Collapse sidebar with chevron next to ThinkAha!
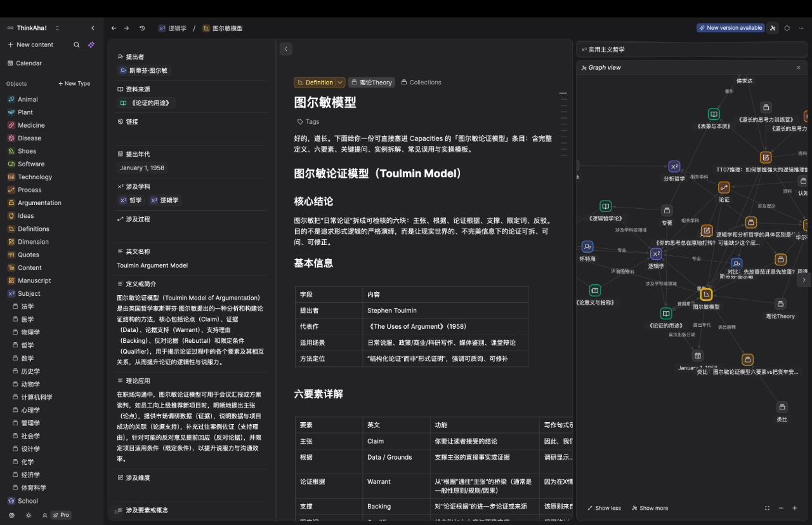Screen dimensions: 812x525 93,28
